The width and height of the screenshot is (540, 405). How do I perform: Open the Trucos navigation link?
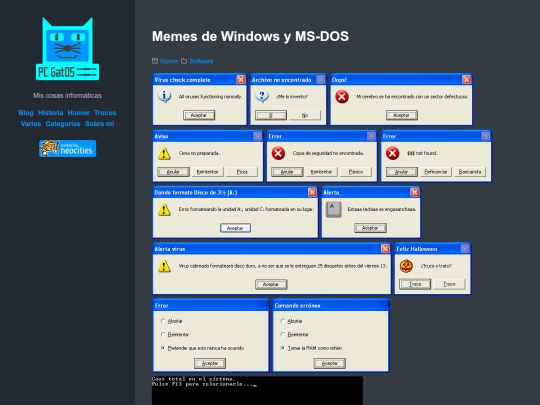(x=105, y=113)
